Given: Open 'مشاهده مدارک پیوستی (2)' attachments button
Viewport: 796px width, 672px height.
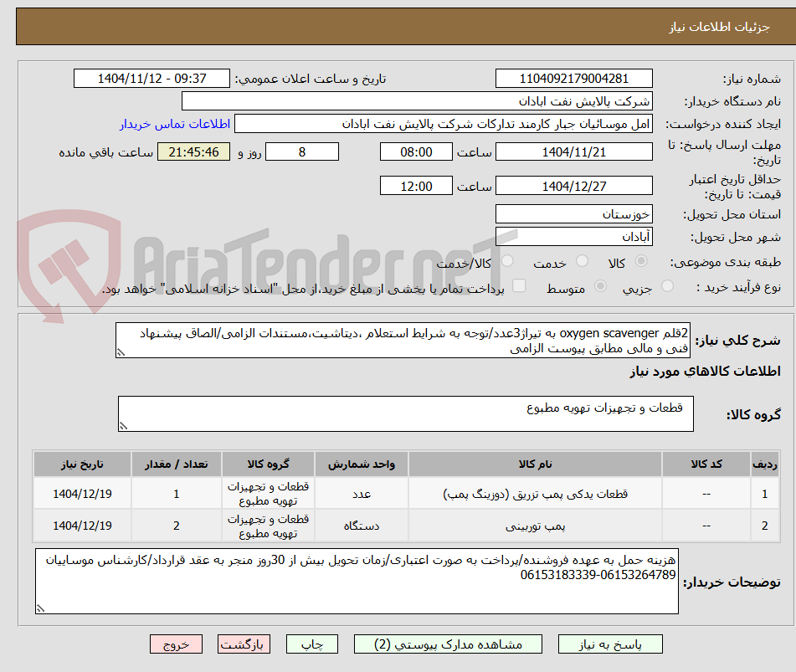Looking at the screenshot, I should (x=448, y=644).
